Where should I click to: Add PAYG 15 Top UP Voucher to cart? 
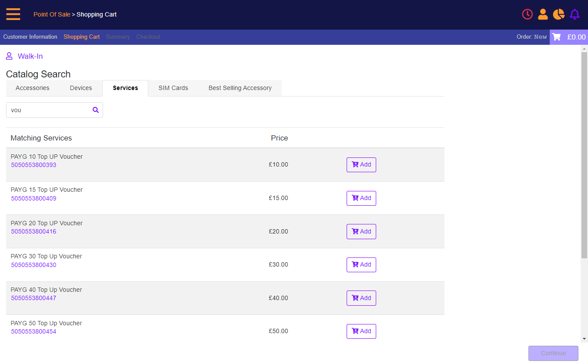point(361,198)
